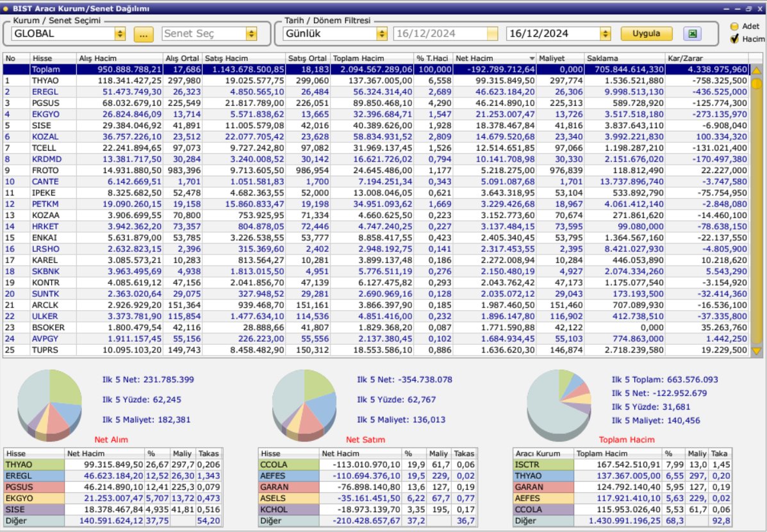Export table with the Excel icon

click(692, 34)
